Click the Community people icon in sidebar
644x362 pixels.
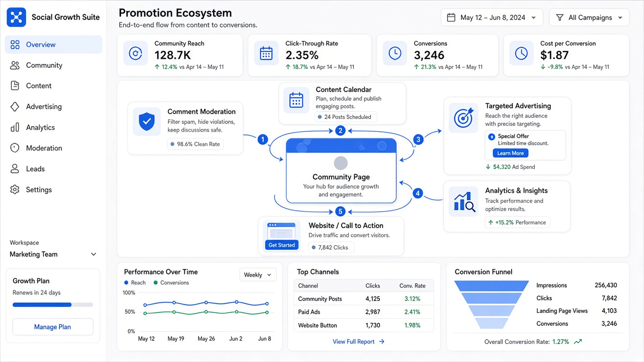coord(15,65)
